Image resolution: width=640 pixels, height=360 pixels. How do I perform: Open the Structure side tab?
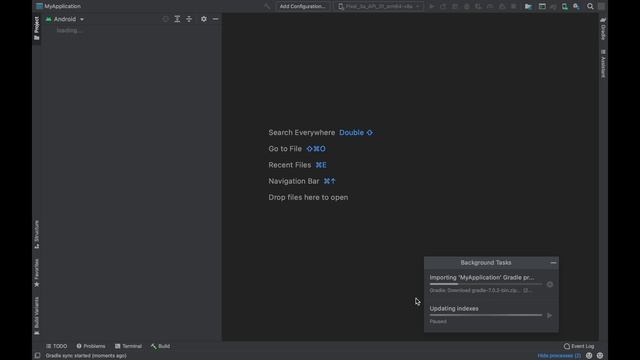37,234
